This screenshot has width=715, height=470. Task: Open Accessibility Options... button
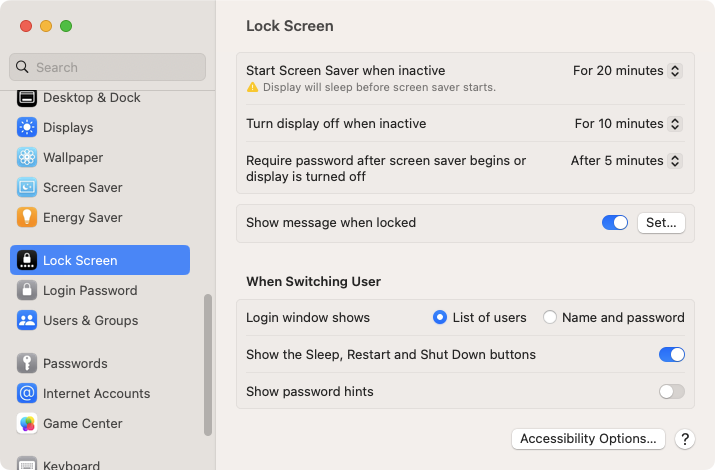588,439
